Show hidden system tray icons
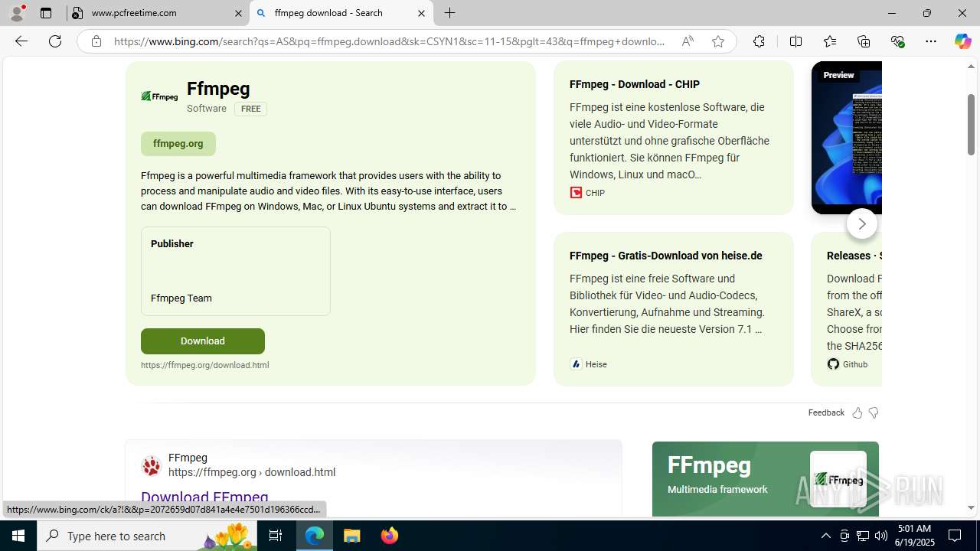The width and height of the screenshot is (980, 551). 825,536
